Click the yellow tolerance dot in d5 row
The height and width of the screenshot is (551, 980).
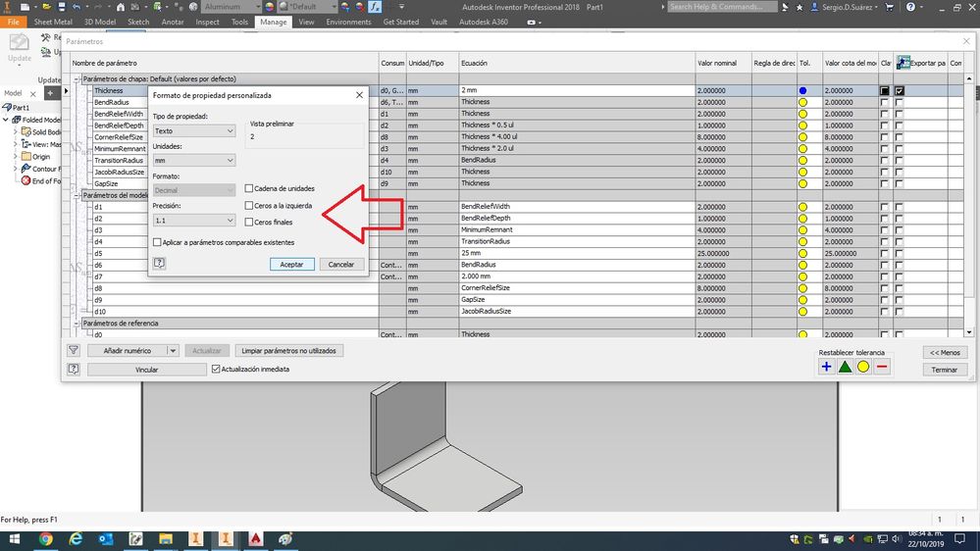click(x=802, y=254)
